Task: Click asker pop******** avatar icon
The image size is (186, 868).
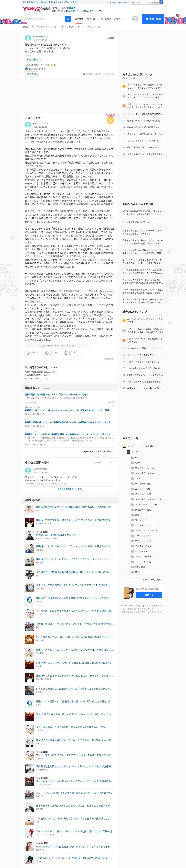Action: [28, 38]
